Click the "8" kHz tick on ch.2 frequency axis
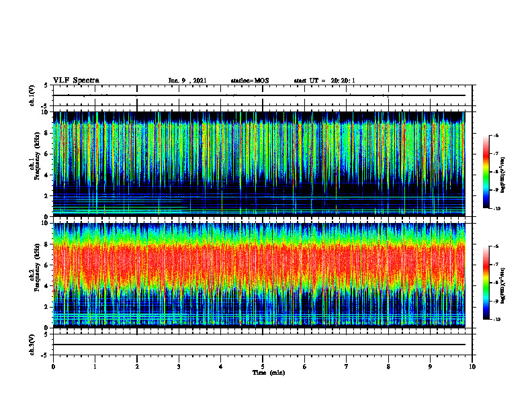 point(47,244)
